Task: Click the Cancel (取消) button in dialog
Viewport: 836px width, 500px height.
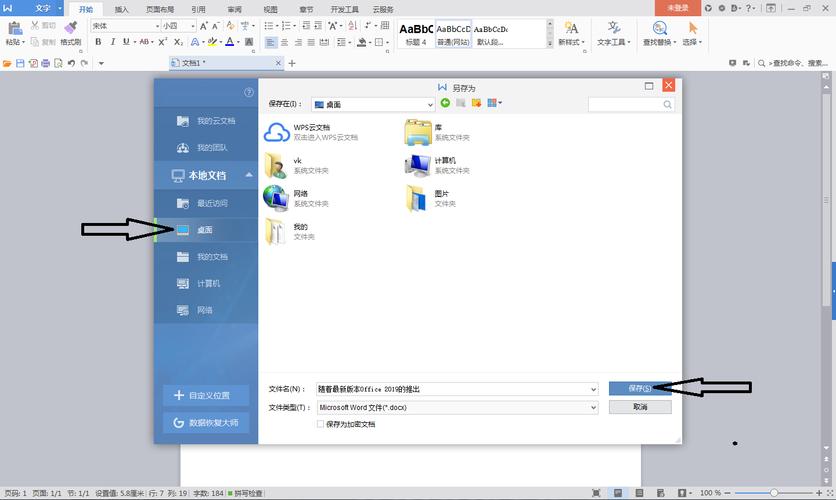Action: click(x=640, y=407)
